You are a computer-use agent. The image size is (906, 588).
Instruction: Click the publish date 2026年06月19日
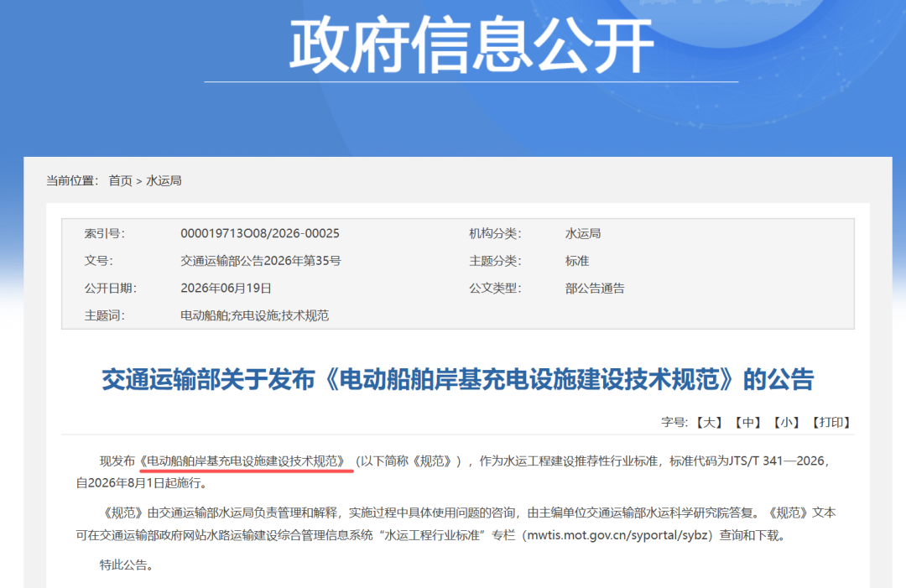[x=226, y=289]
